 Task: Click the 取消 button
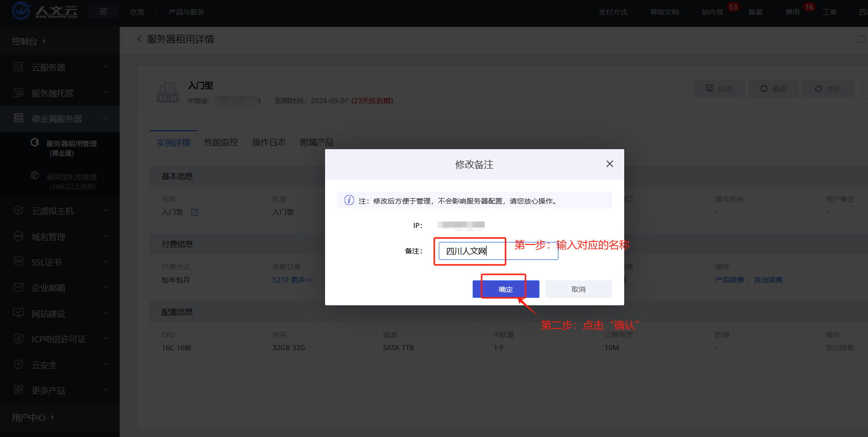pos(578,289)
